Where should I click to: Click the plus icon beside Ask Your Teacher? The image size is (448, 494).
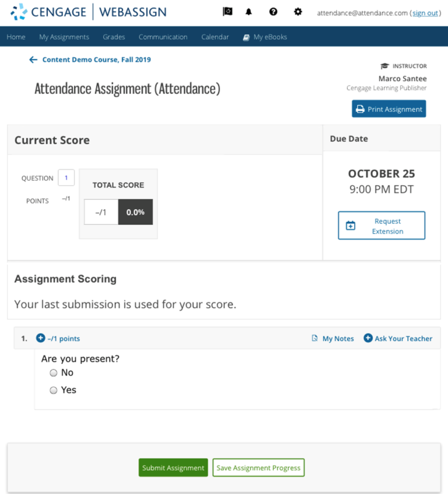point(370,338)
